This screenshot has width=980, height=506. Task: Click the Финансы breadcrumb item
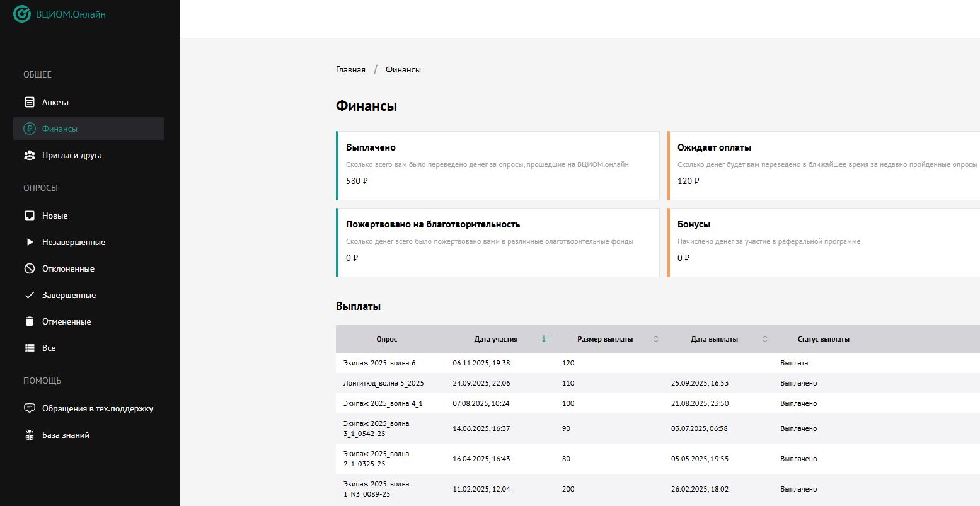(403, 69)
